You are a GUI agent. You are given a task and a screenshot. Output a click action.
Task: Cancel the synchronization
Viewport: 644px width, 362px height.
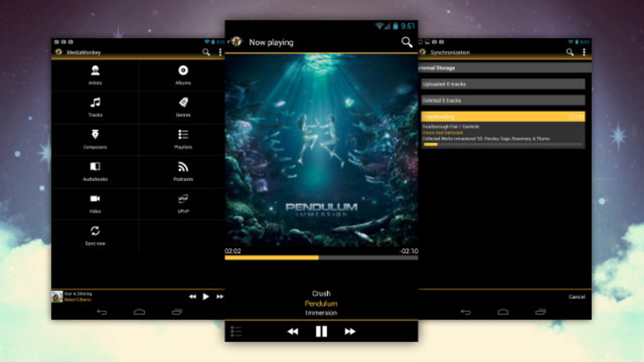point(577,297)
